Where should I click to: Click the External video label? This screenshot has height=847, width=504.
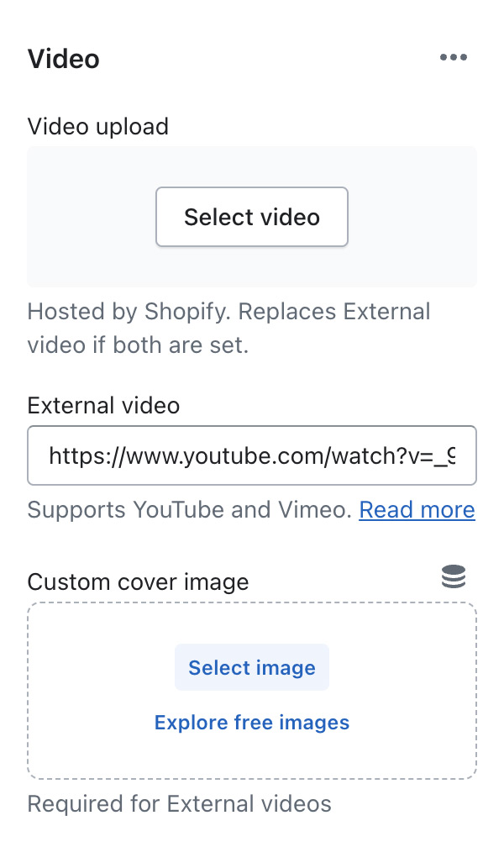[x=103, y=405]
